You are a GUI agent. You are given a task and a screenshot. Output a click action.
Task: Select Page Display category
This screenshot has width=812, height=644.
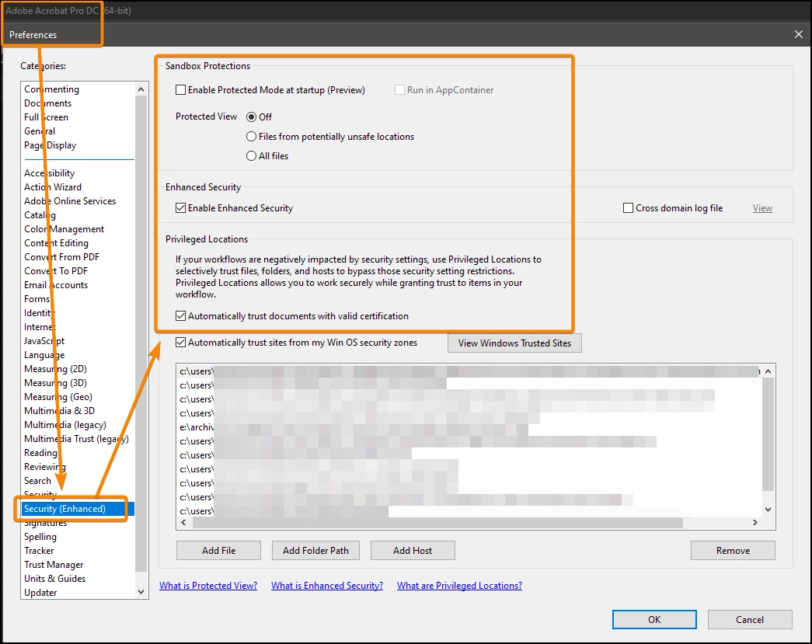(51, 145)
